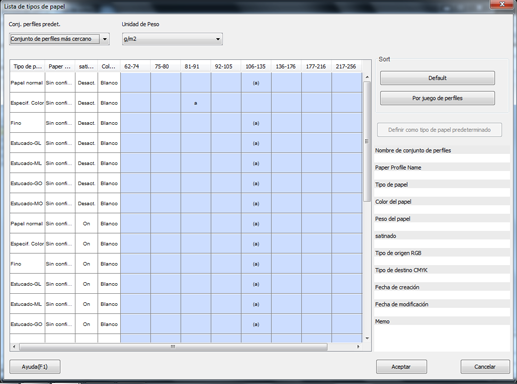Click the sati... column header
This screenshot has width=517, height=384.
(x=86, y=67)
